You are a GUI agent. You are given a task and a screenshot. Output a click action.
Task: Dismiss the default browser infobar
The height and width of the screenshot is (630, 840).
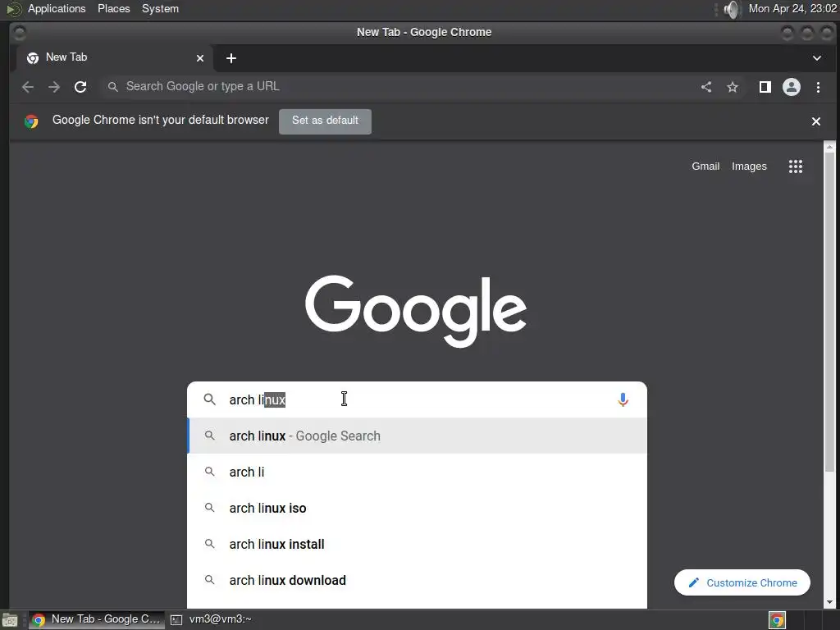click(815, 121)
